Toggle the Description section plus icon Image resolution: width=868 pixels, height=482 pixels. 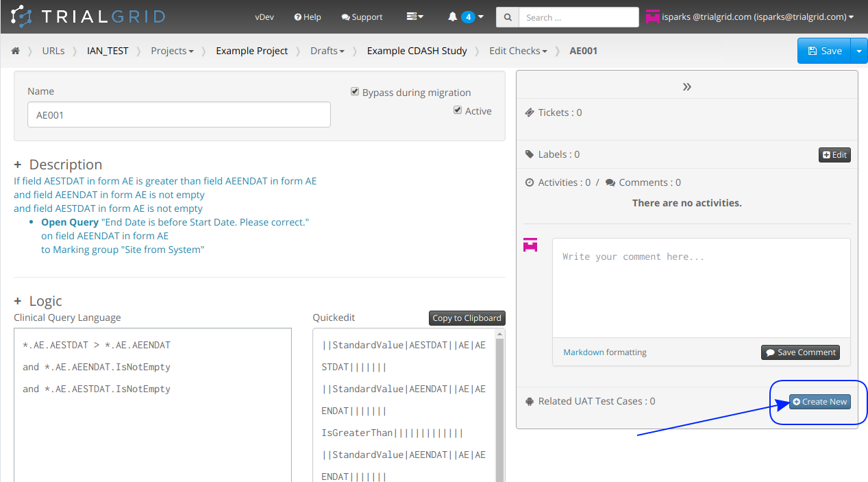pyautogui.click(x=18, y=165)
